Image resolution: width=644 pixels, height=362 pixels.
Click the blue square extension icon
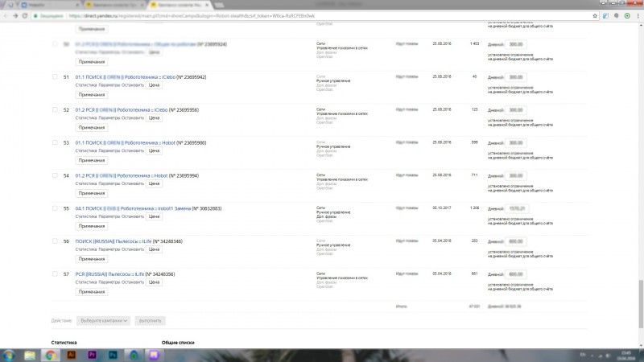point(606,15)
